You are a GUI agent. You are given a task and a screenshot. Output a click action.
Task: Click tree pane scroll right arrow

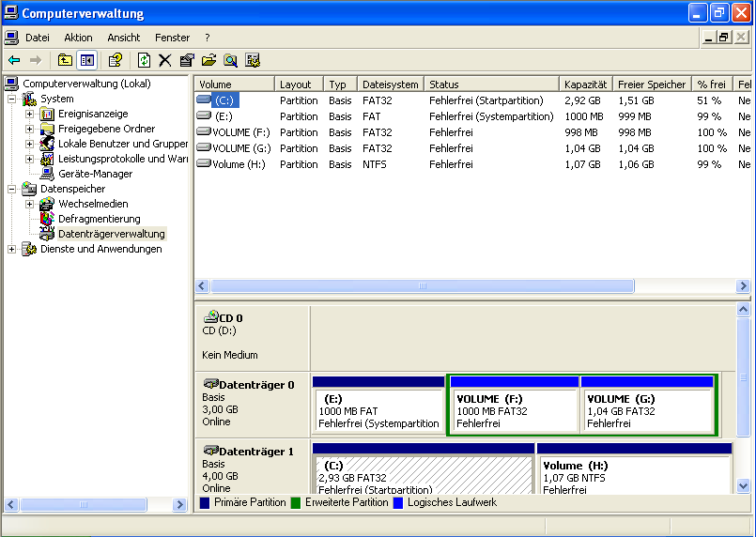click(x=179, y=505)
